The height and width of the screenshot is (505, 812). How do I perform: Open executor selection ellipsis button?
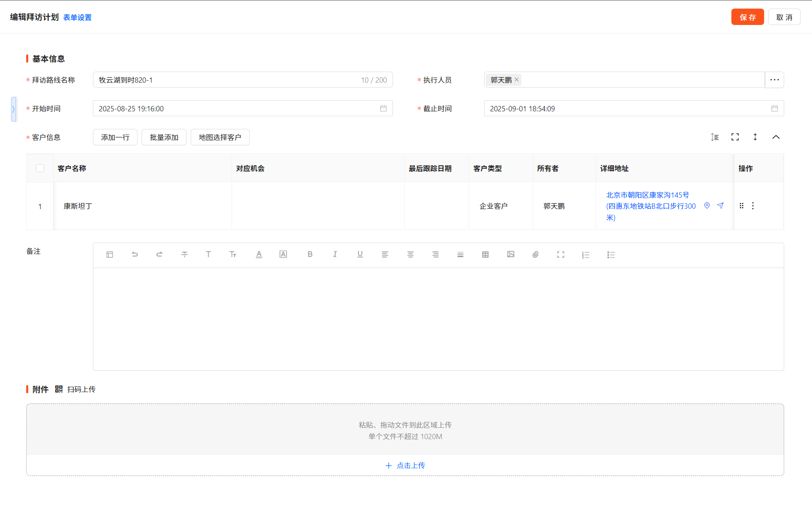[x=774, y=80]
